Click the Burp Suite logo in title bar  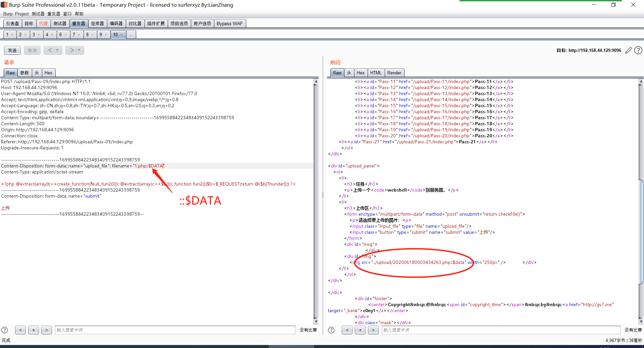tap(4, 5)
